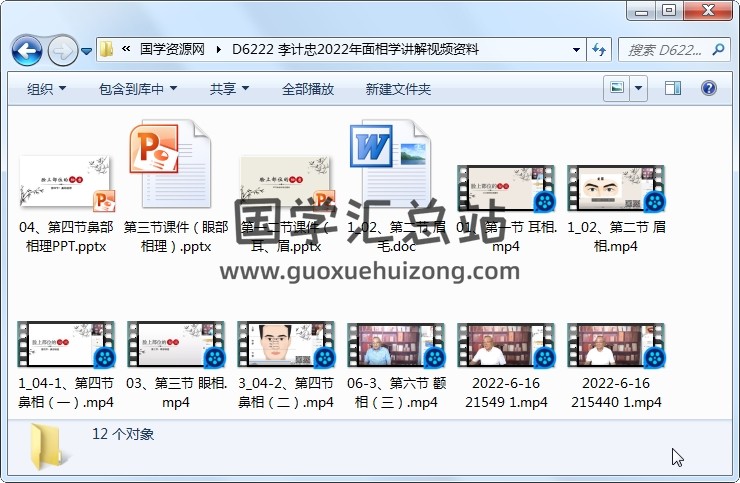The height and width of the screenshot is (483, 740).
Task: Select the 03、第三节 眼相.mp4 video thumbnail
Action: click(177, 345)
